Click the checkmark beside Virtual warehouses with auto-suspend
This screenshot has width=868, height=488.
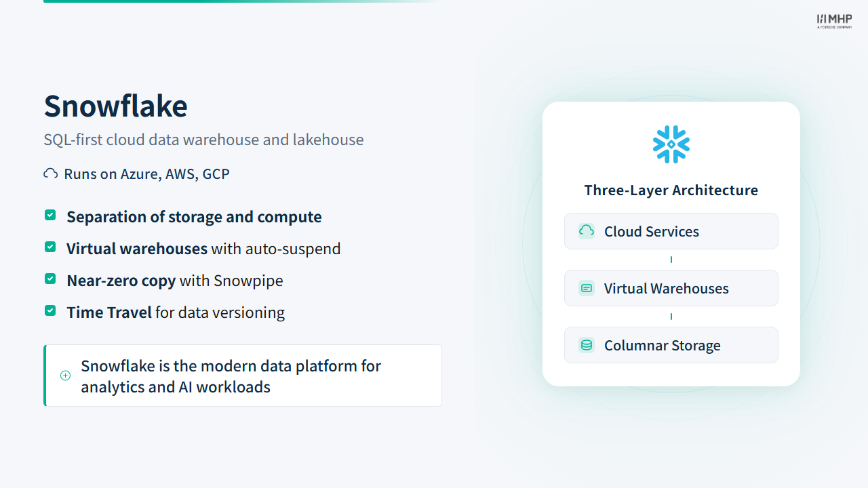pos(50,247)
